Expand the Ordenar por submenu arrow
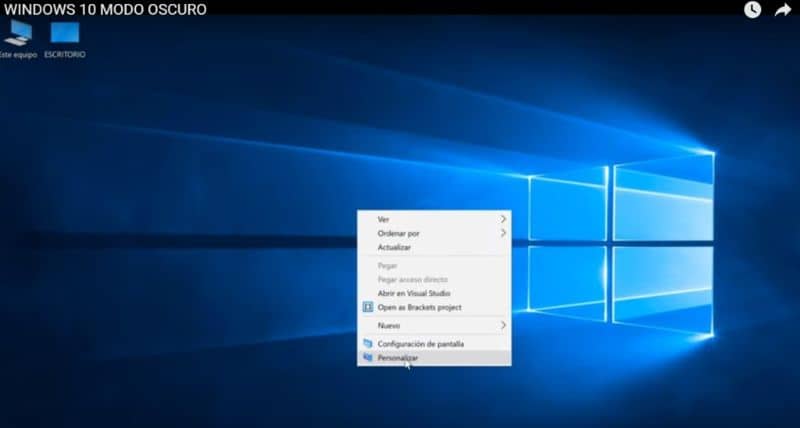This screenshot has height=428, width=800. click(x=503, y=233)
